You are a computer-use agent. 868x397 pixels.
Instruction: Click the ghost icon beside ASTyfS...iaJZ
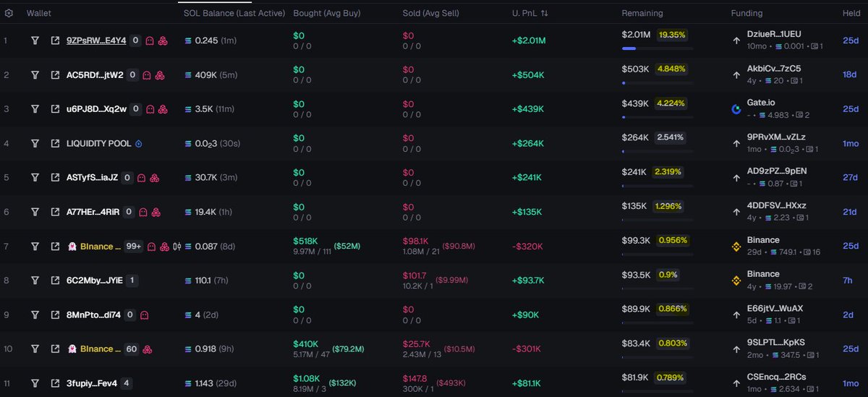coord(142,178)
